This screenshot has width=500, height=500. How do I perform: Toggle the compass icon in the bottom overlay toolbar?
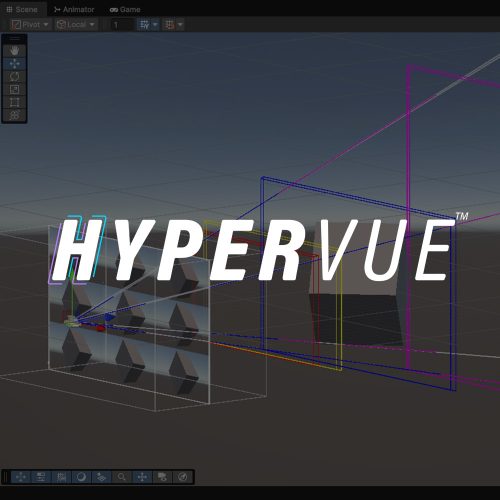(x=182, y=477)
